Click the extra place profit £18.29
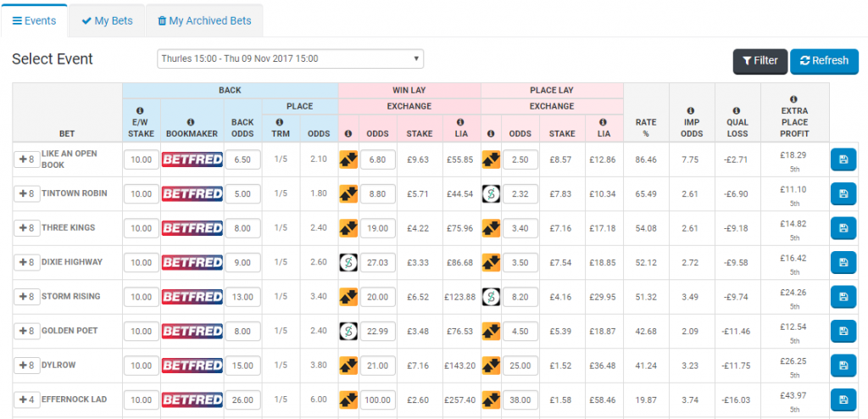 (x=794, y=155)
